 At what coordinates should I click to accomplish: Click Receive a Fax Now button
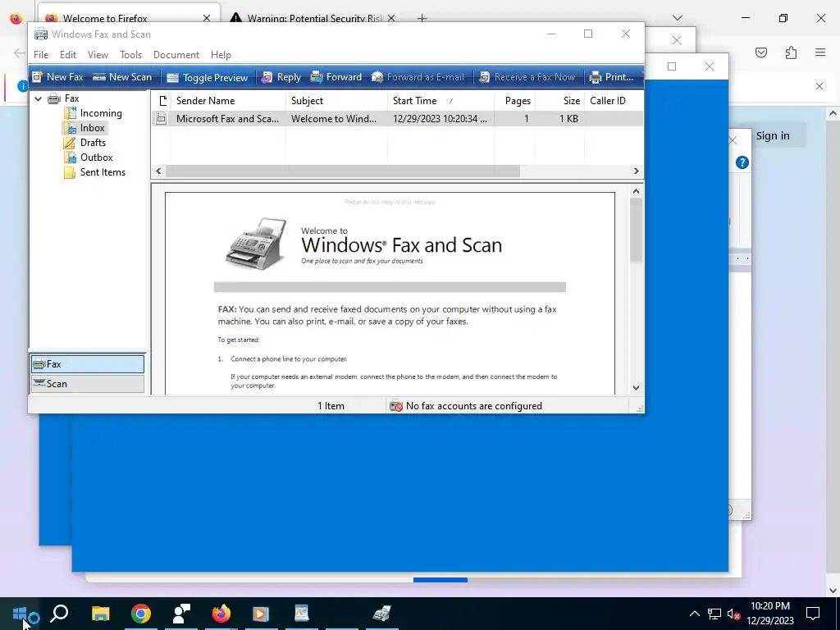(527, 77)
